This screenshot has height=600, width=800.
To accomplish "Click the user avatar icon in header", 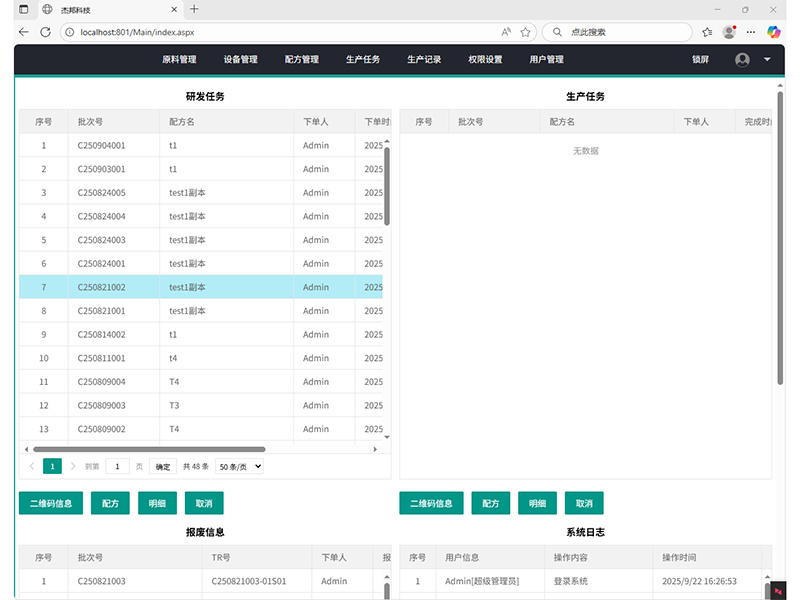I will (742, 60).
